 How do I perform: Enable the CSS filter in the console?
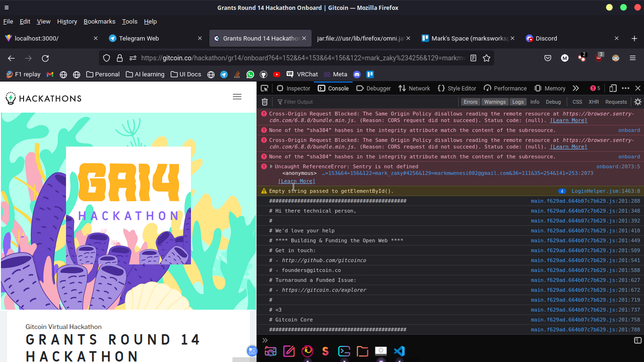(578, 102)
